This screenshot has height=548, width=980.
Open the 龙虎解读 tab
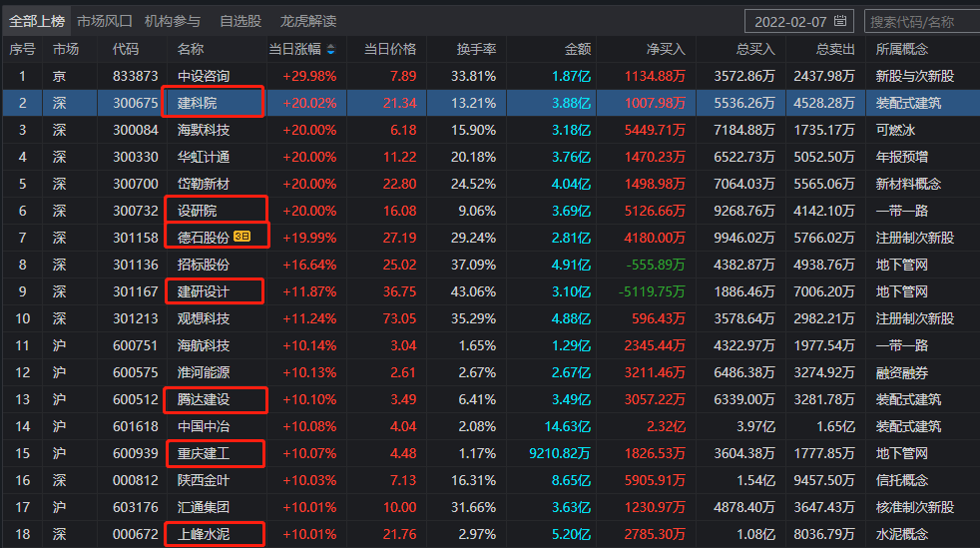point(308,21)
